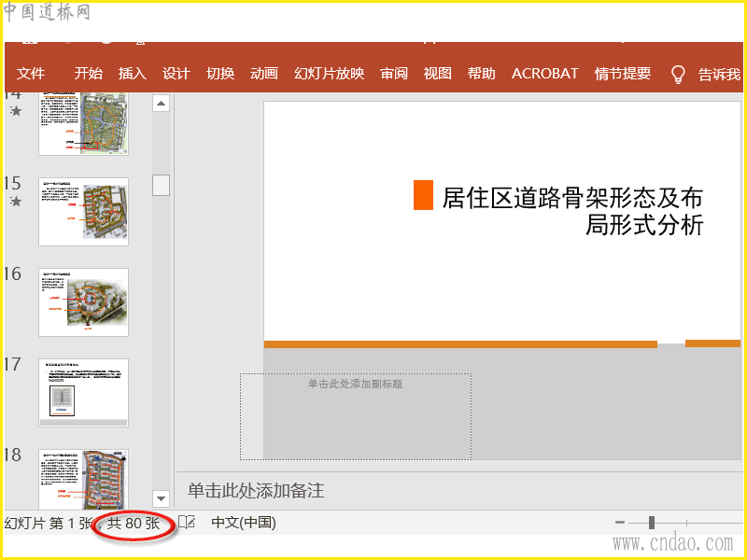The height and width of the screenshot is (560, 747).
Task: Open the 插入 ribbon tab
Action: [132, 74]
